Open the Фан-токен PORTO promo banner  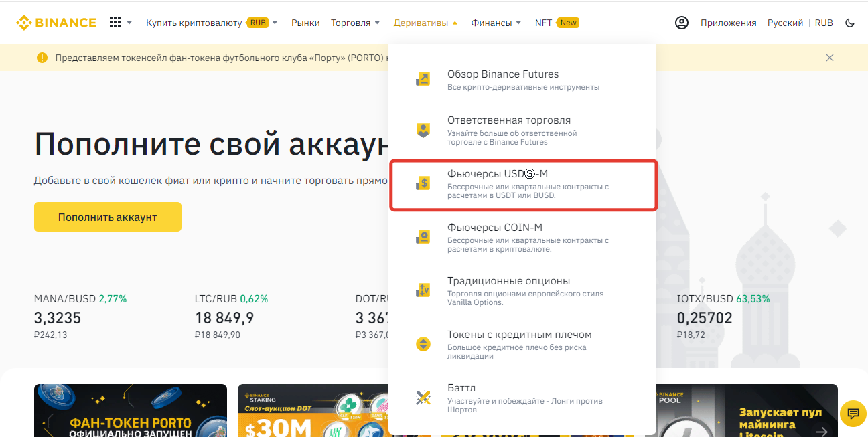coord(131,410)
